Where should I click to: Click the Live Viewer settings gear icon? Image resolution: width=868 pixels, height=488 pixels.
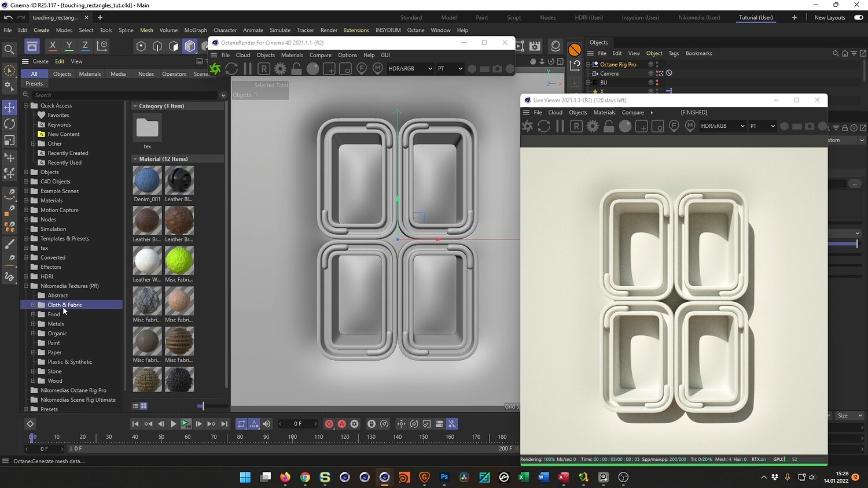pos(593,126)
